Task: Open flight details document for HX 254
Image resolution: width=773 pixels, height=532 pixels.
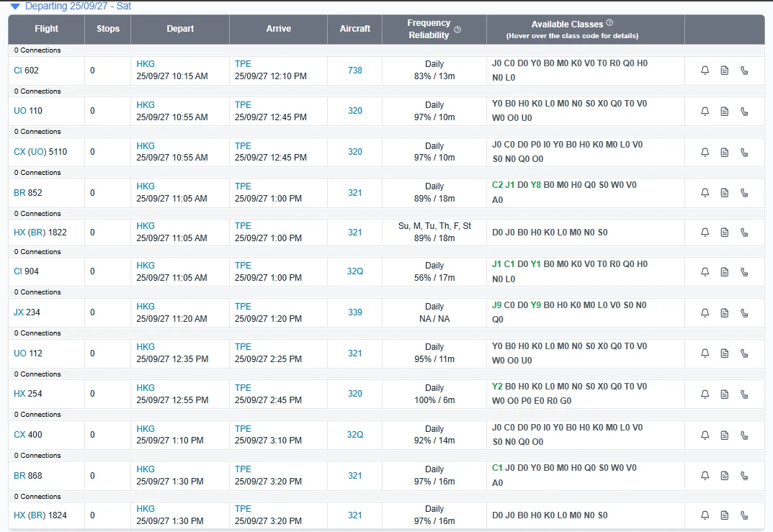Action: (724, 394)
